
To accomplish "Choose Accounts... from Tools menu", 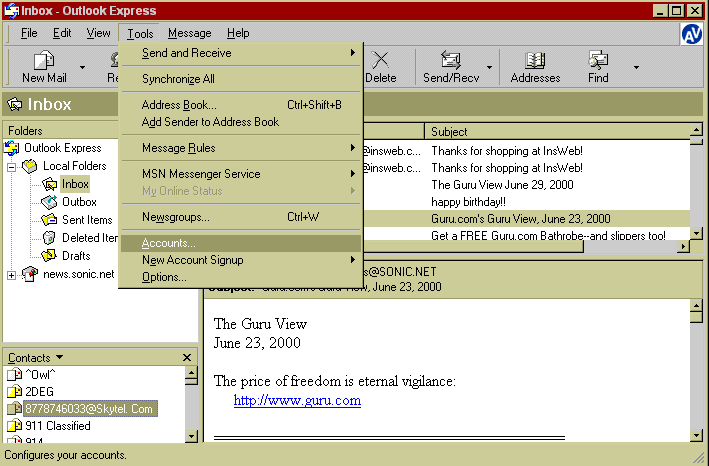I will click(241, 243).
